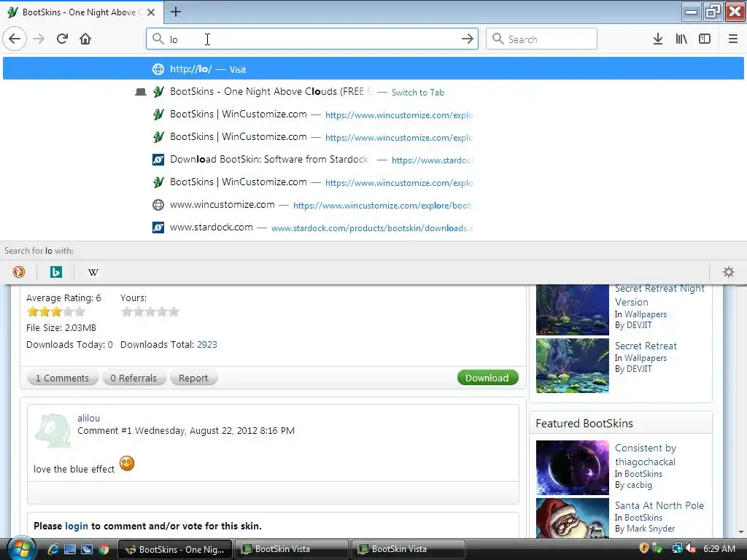The height and width of the screenshot is (560, 747).
Task: Click into the address bar field
Action: [x=312, y=39]
